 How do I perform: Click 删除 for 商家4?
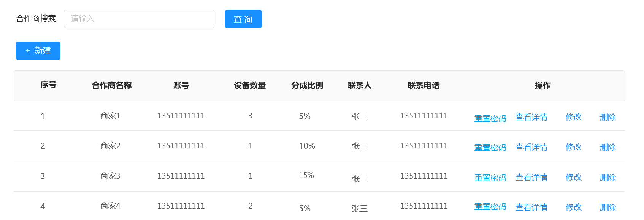coord(608,207)
